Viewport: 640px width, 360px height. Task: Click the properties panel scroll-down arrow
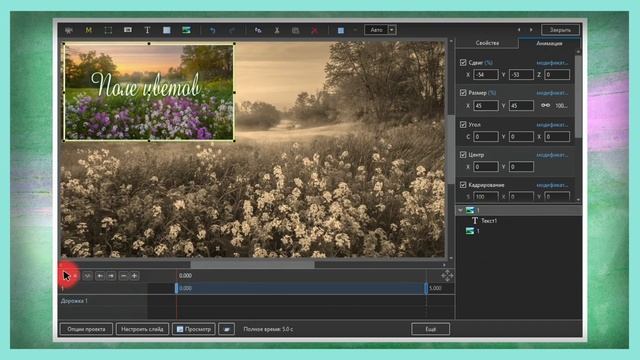point(578,200)
